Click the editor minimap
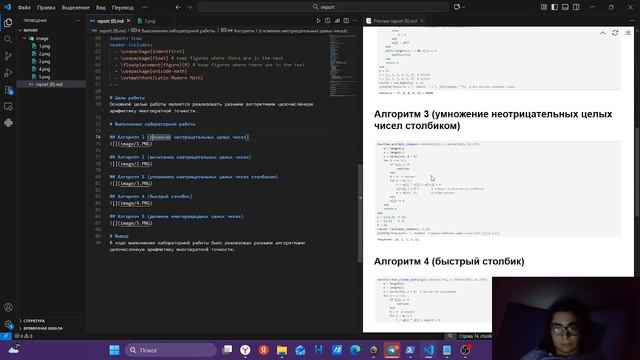The width and height of the screenshot is (640, 360). click(343, 65)
